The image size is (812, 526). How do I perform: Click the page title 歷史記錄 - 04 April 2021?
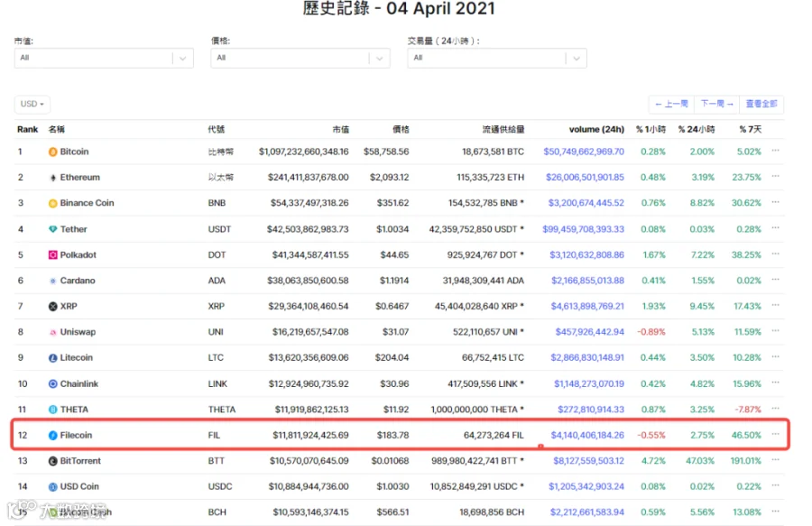click(399, 8)
